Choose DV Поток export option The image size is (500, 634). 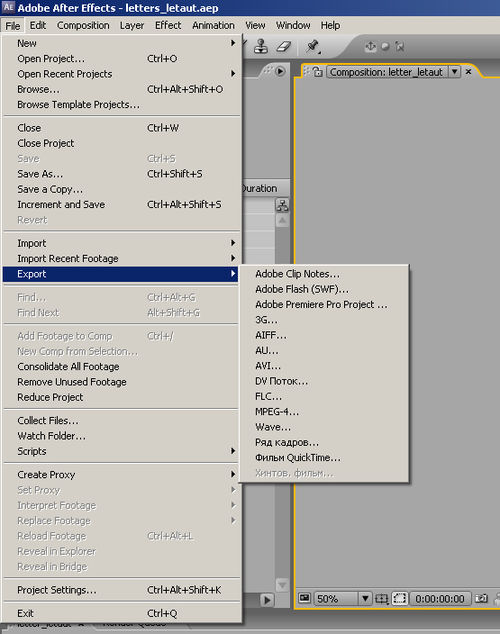324,382
